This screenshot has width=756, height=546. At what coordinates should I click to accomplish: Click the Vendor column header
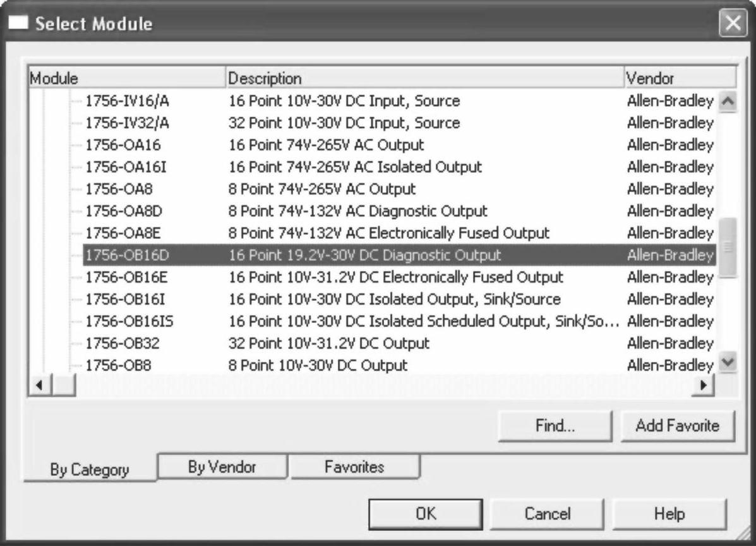pyautogui.click(x=680, y=78)
